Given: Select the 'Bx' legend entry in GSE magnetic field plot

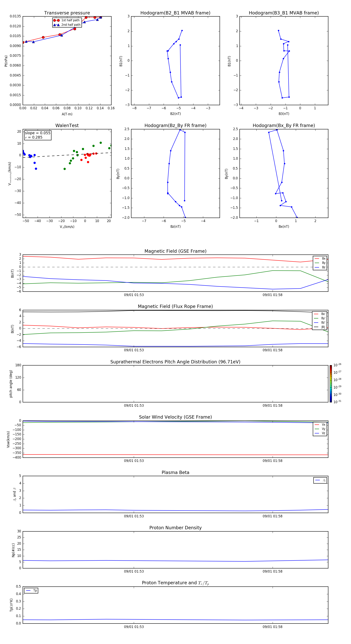Looking at the screenshot, I should pos(320,259).
